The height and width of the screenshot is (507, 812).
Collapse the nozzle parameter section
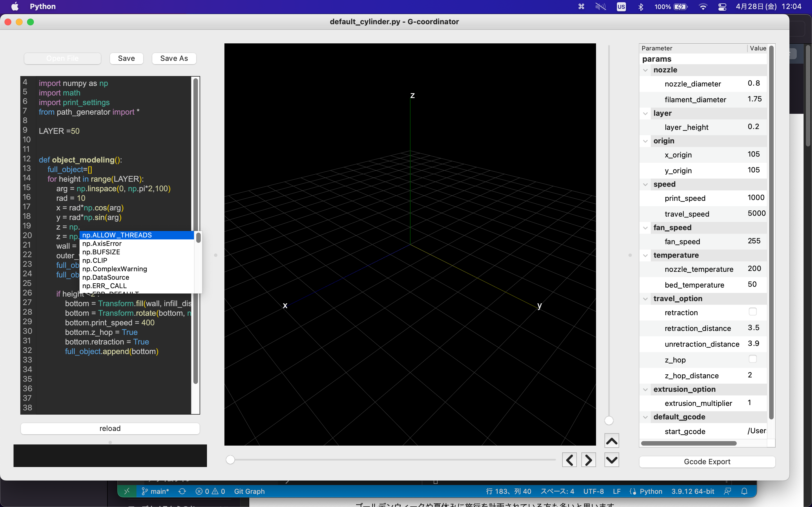(x=645, y=70)
